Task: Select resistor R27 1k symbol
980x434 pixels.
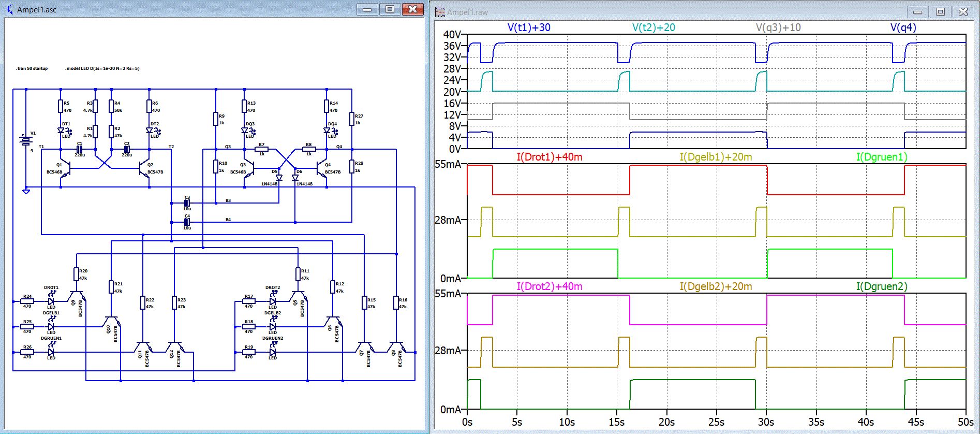Action: (352, 119)
